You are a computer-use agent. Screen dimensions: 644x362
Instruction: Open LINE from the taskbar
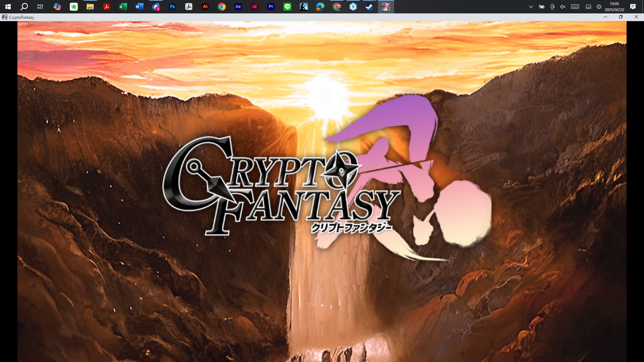pos(287,7)
